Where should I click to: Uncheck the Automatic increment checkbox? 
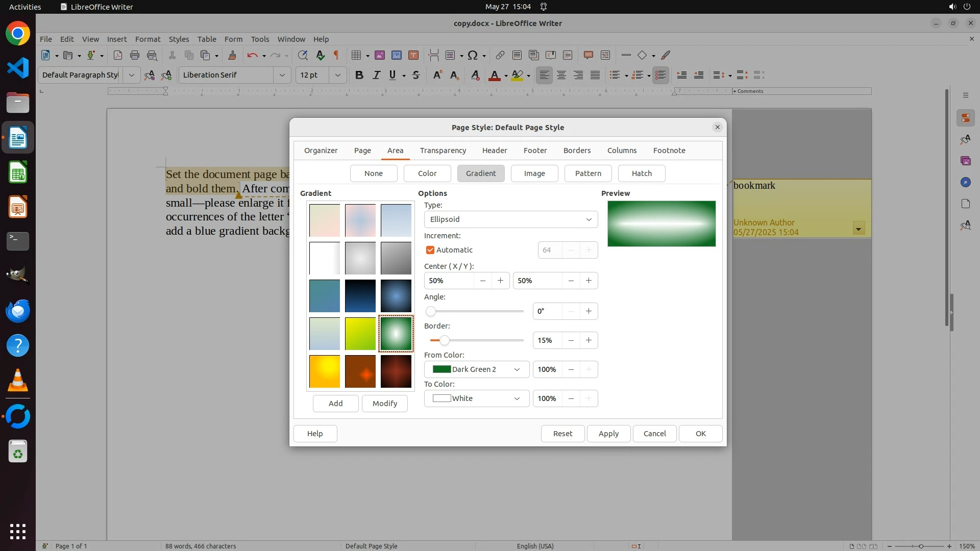click(x=430, y=250)
